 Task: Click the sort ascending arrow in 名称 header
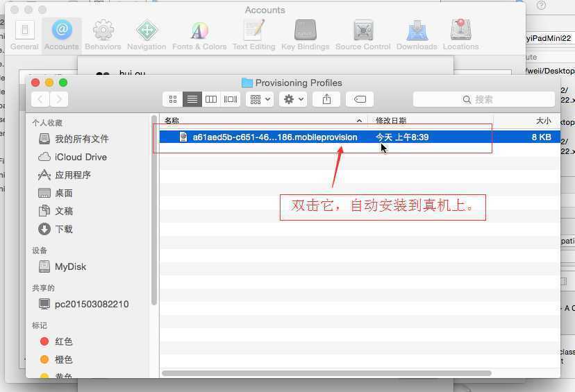(359, 121)
